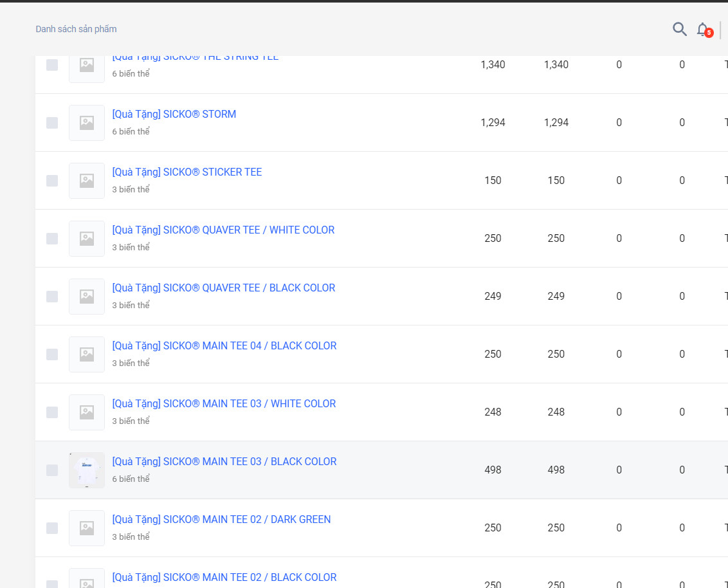Click the SICKO STORM placeholder image
Image resolution: width=728 pixels, height=588 pixels.
[x=87, y=123]
